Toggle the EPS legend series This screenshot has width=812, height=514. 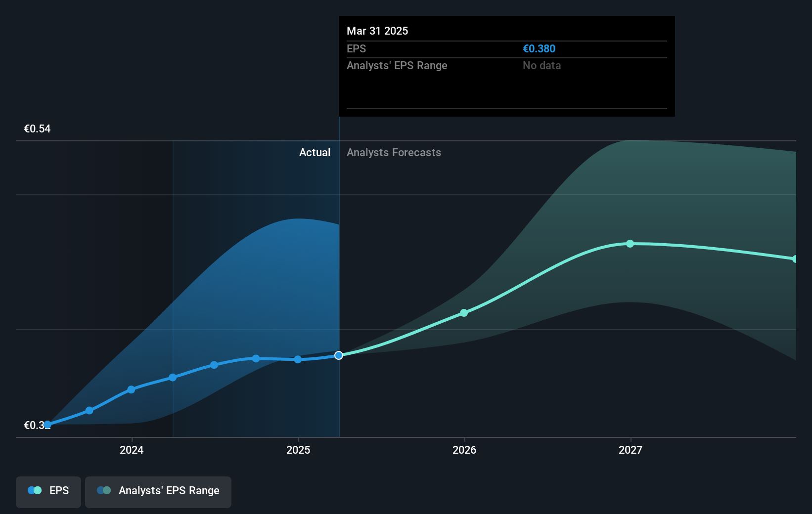pos(48,492)
